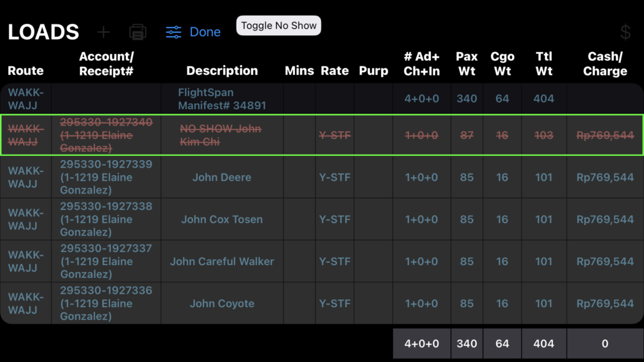Click the dollar sign icon

pyautogui.click(x=625, y=32)
